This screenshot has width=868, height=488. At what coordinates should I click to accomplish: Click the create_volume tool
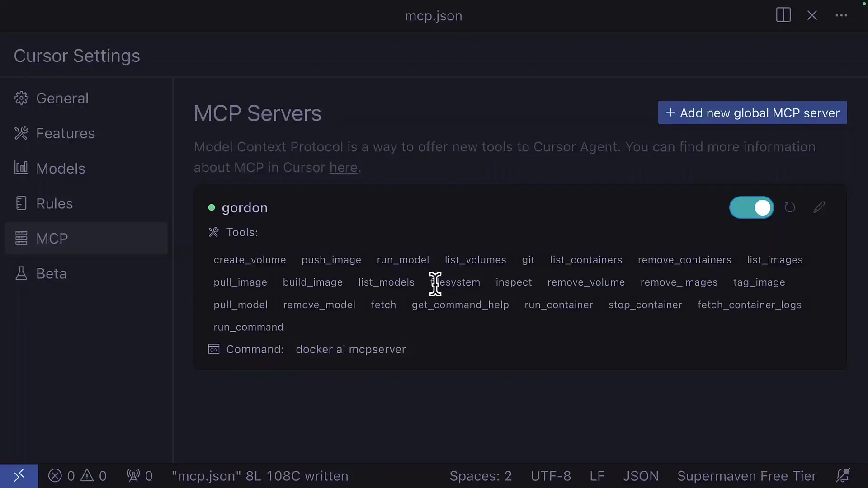250,260
